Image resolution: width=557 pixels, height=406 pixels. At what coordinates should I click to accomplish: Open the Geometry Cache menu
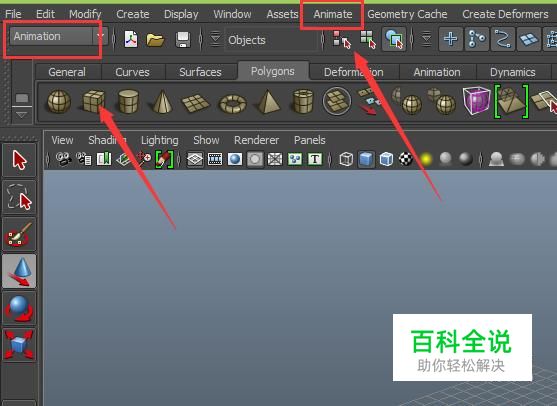click(x=407, y=14)
